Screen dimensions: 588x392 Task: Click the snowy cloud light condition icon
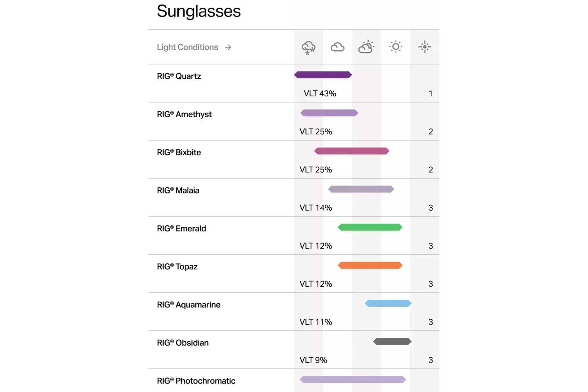pyautogui.click(x=308, y=48)
